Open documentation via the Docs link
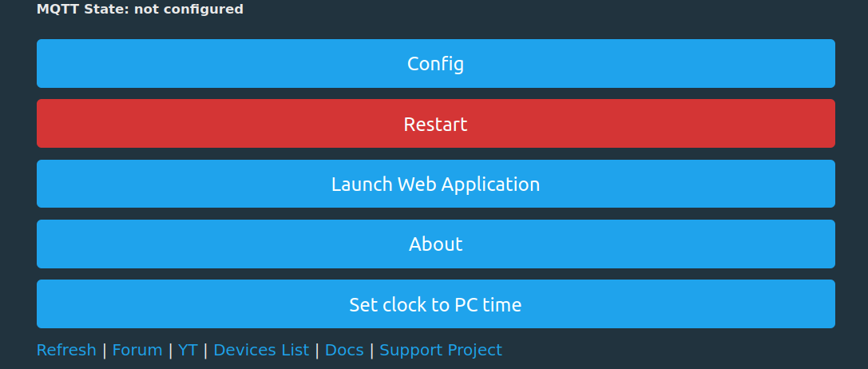Image resolution: width=868 pixels, height=369 pixels. point(344,350)
